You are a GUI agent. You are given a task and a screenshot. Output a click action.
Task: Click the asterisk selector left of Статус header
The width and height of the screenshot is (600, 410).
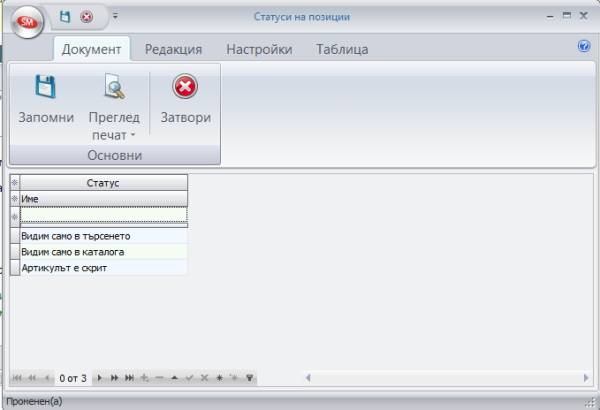tap(15, 183)
